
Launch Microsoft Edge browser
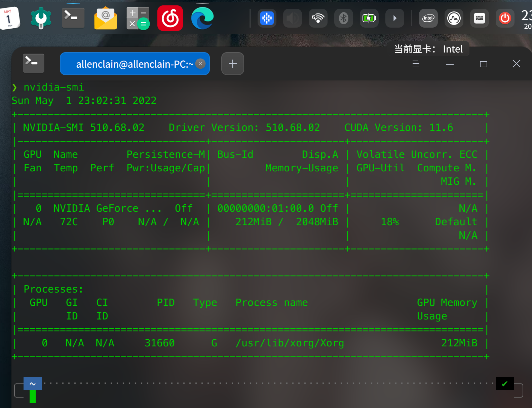pos(202,18)
